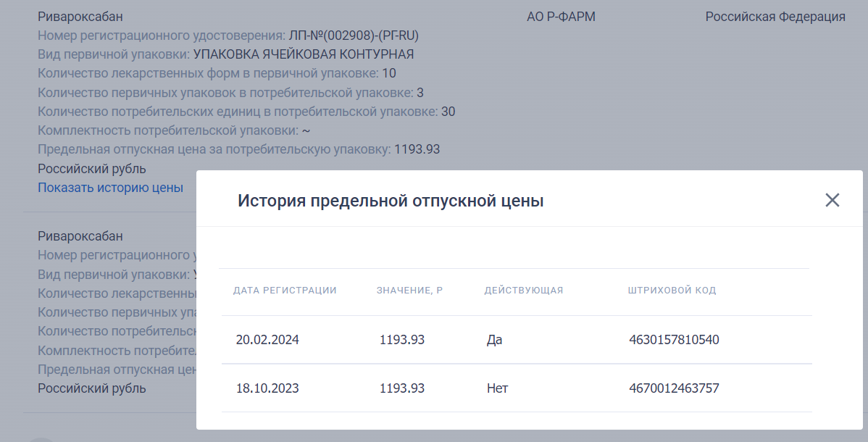Click registration number ЛП-№(002908)-(РГ-RU)

[x=354, y=36]
